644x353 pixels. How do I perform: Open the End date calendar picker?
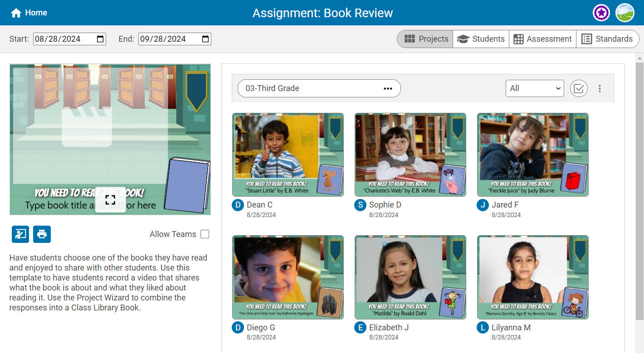205,39
